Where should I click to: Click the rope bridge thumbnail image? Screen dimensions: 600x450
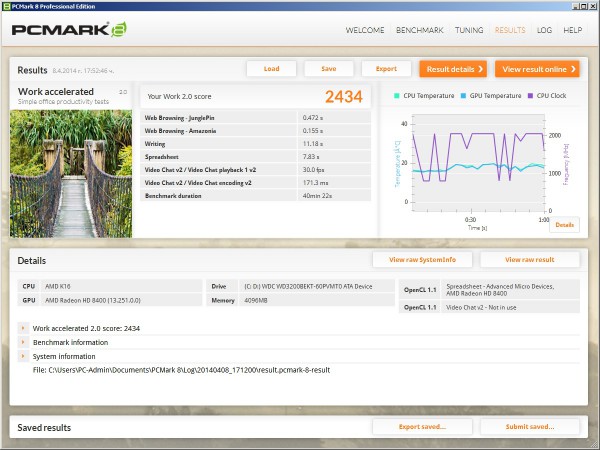pyautogui.click(x=71, y=174)
